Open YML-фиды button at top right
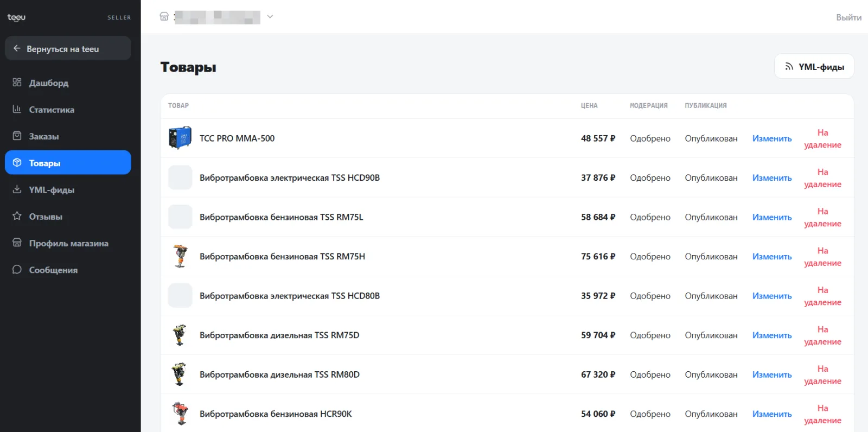The height and width of the screenshot is (432, 868). (814, 66)
